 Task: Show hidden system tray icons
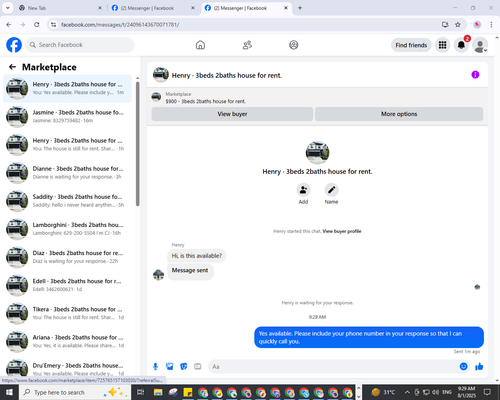407,392
